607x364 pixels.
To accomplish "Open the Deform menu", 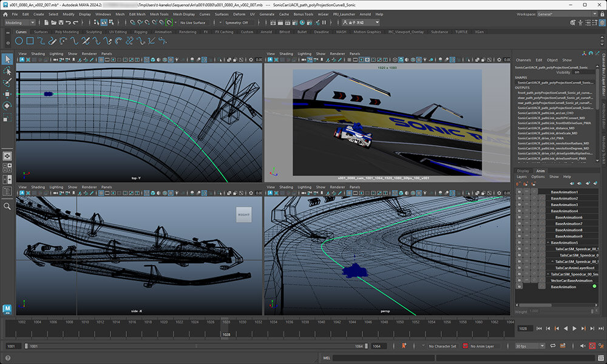I will pos(239,15).
